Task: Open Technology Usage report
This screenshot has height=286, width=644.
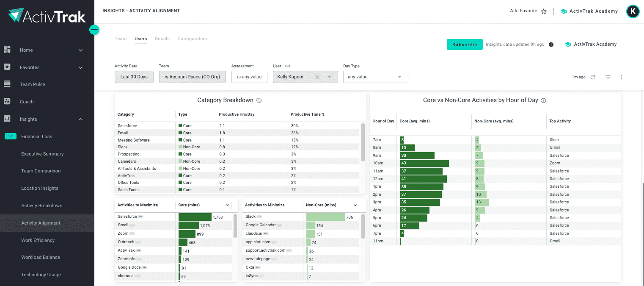Action: (41, 275)
